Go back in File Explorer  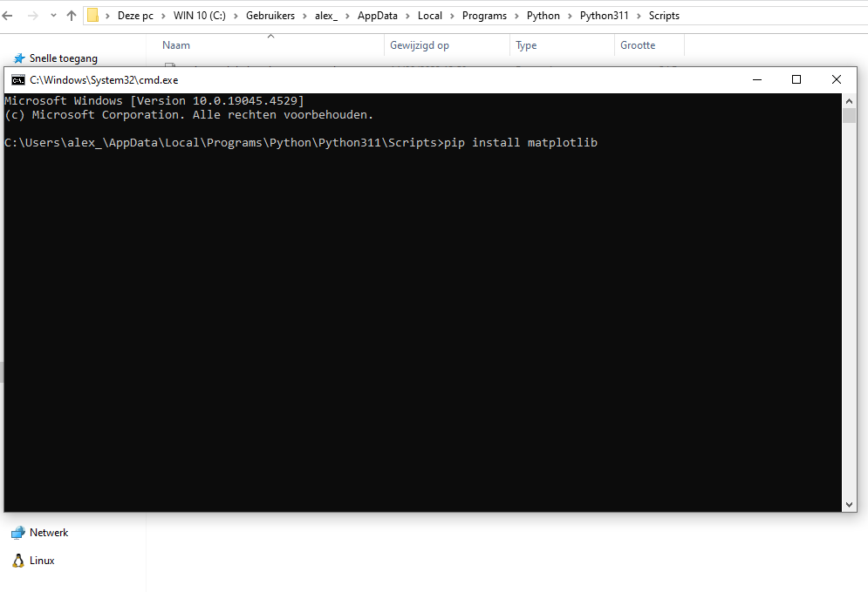click(7, 16)
